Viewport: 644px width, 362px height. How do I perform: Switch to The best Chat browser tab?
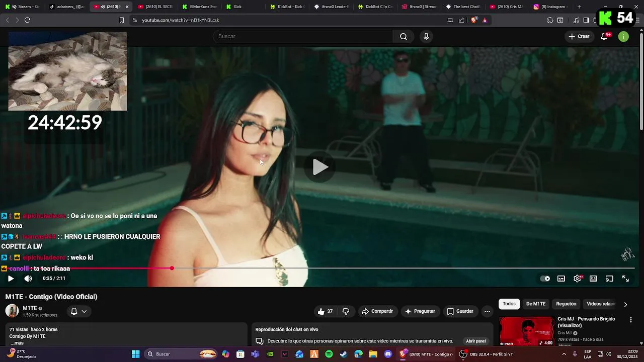(x=464, y=7)
